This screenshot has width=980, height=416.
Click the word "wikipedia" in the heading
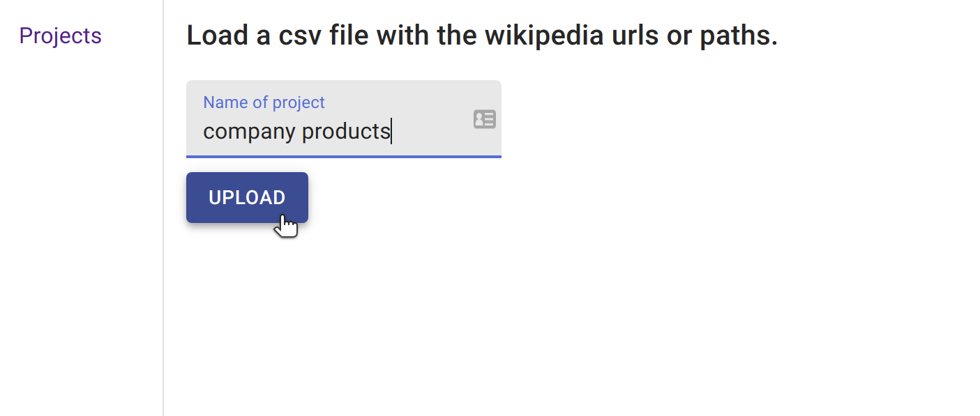click(x=543, y=36)
